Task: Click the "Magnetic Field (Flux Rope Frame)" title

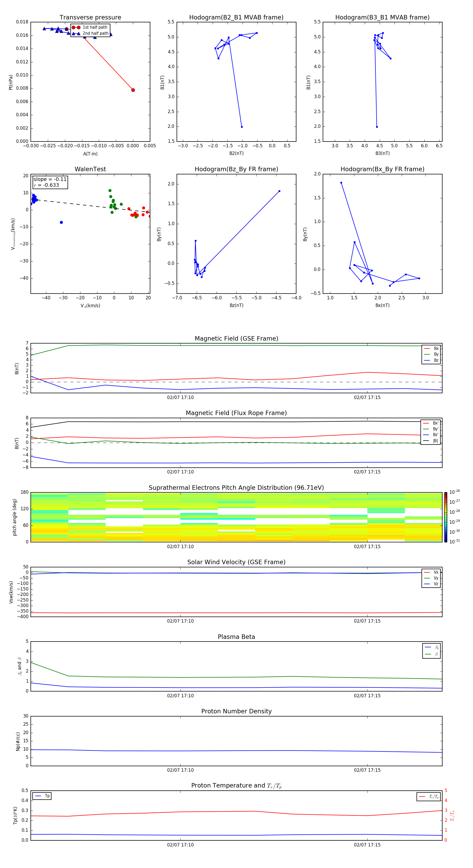Action: tap(236, 413)
